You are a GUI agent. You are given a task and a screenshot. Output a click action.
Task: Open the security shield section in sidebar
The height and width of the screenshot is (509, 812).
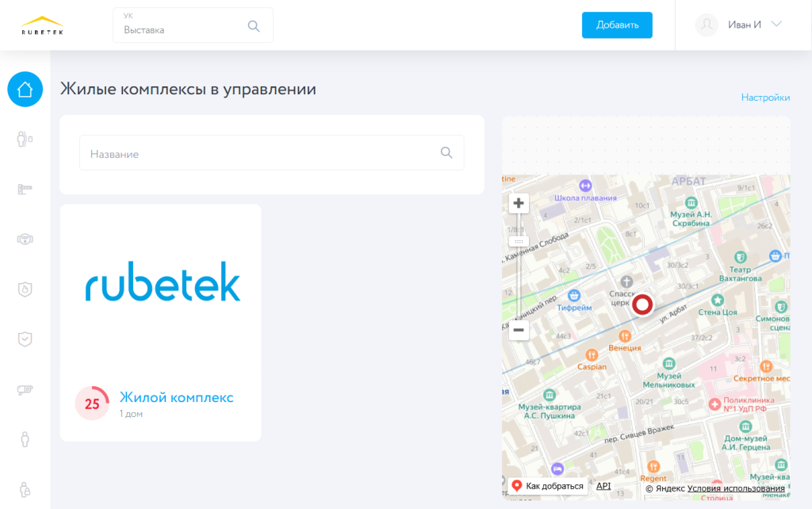click(25, 339)
